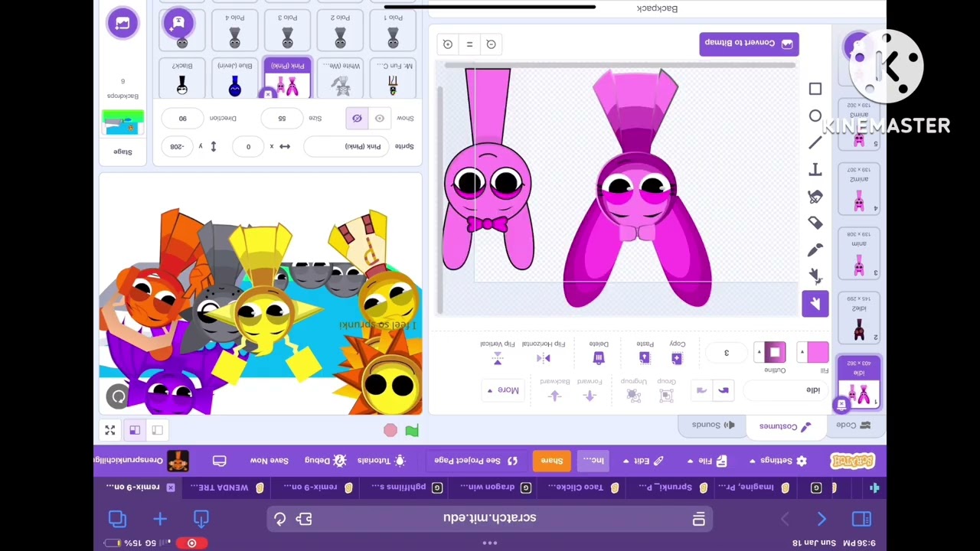Select the Fill bucket tool
The height and width of the screenshot is (551, 980).
[x=815, y=197]
